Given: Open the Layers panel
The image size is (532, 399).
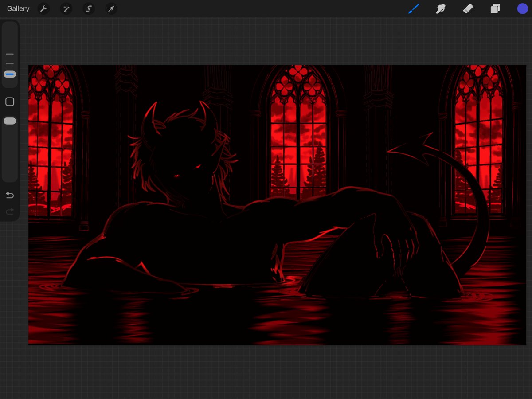Looking at the screenshot, I should [495, 8].
